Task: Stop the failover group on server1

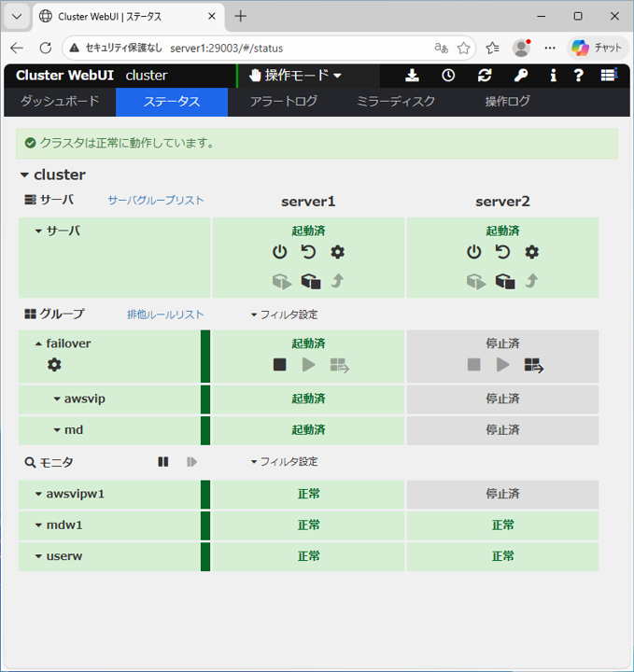Action: (x=279, y=365)
